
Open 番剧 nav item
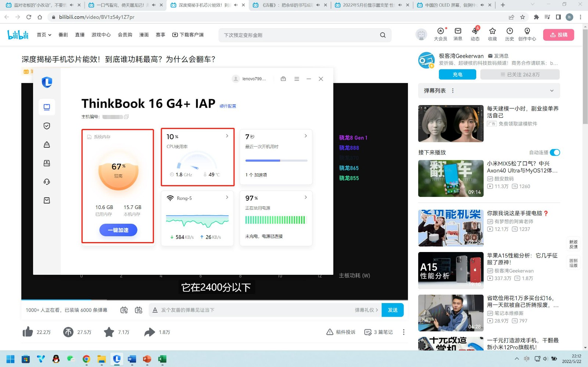[x=63, y=35]
